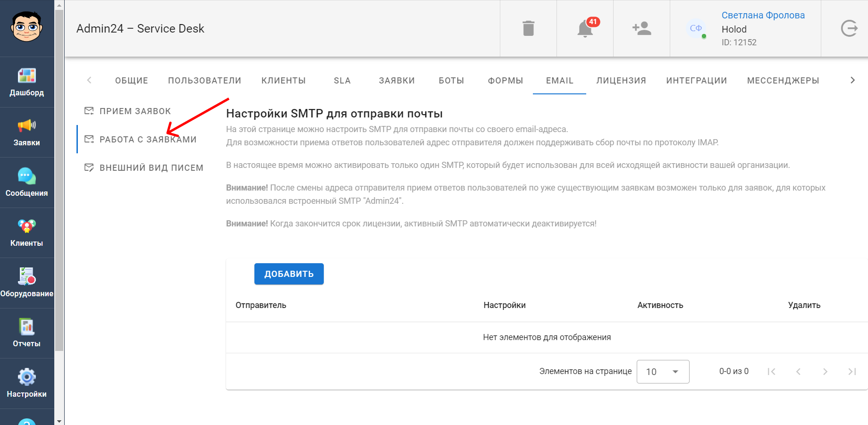Click the ID: 12152 text
The image size is (868, 425).
[739, 42]
